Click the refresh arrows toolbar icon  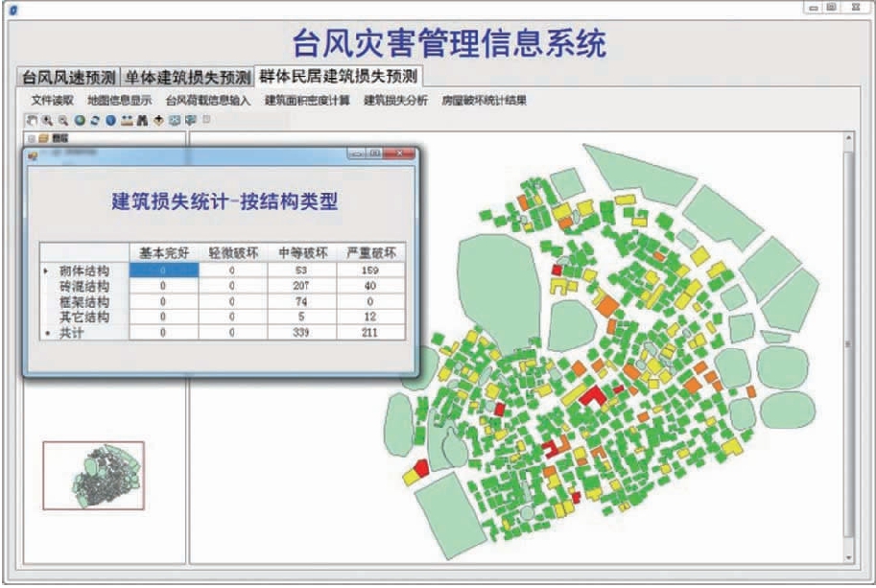[95, 121]
